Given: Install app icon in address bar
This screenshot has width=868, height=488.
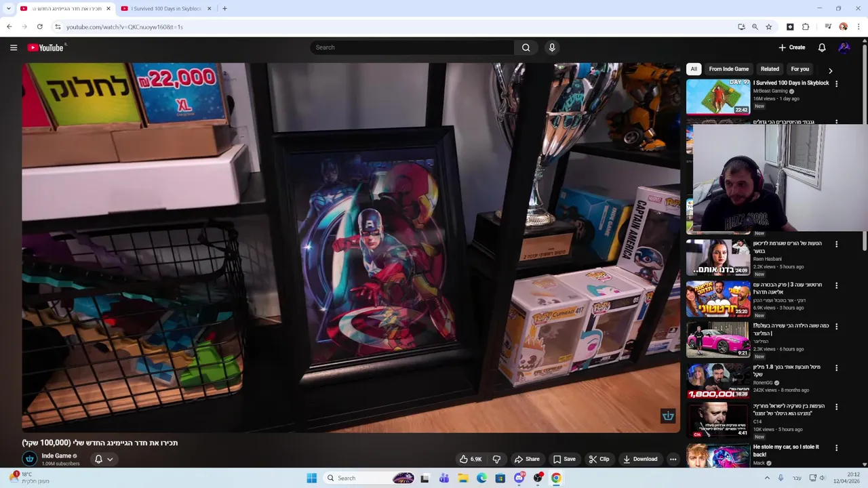Looking at the screenshot, I should (741, 26).
